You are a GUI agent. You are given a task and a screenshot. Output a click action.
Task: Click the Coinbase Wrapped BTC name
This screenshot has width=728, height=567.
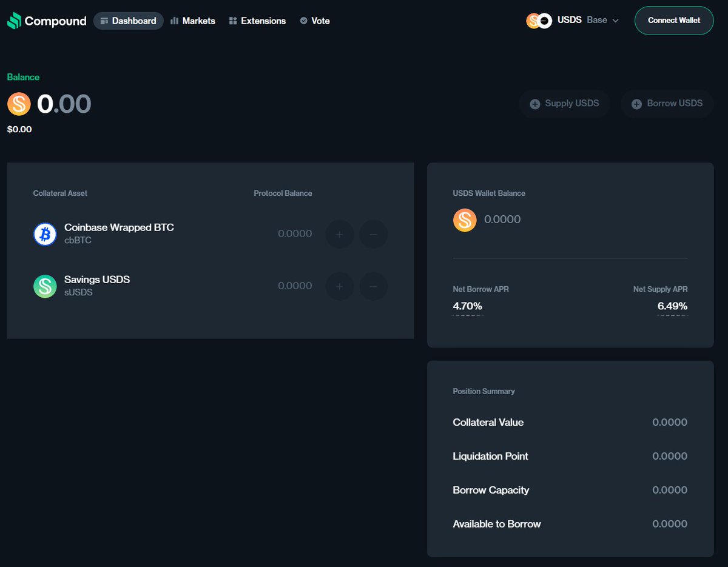[x=119, y=227]
